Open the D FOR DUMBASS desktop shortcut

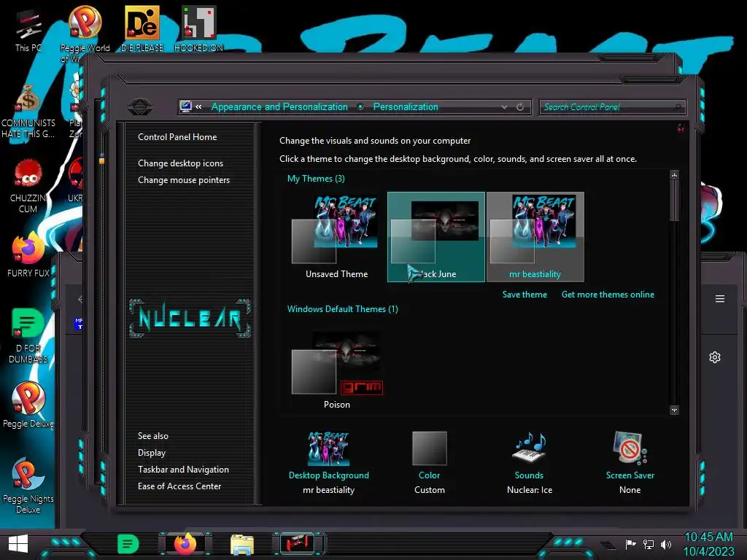click(28, 335)
